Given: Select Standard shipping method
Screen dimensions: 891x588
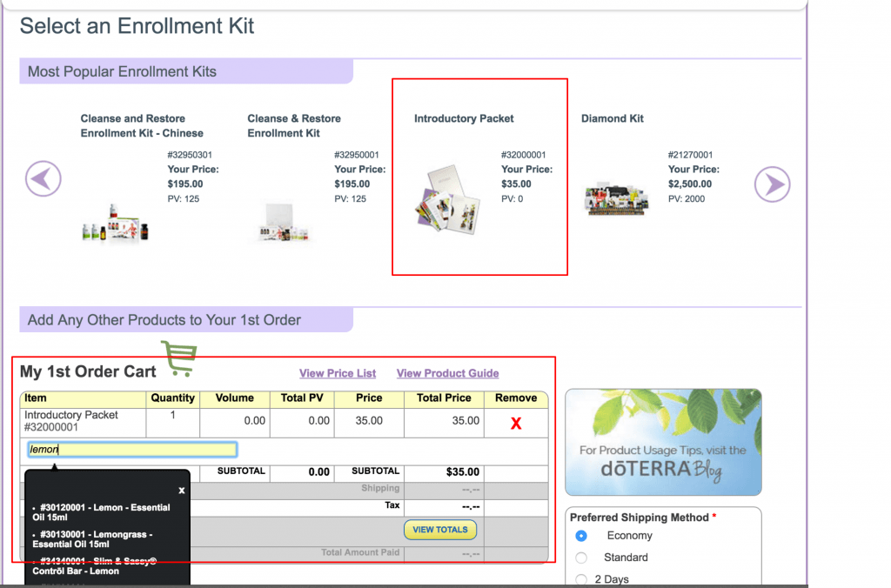Looking at the screenshot, I should 580,558.
